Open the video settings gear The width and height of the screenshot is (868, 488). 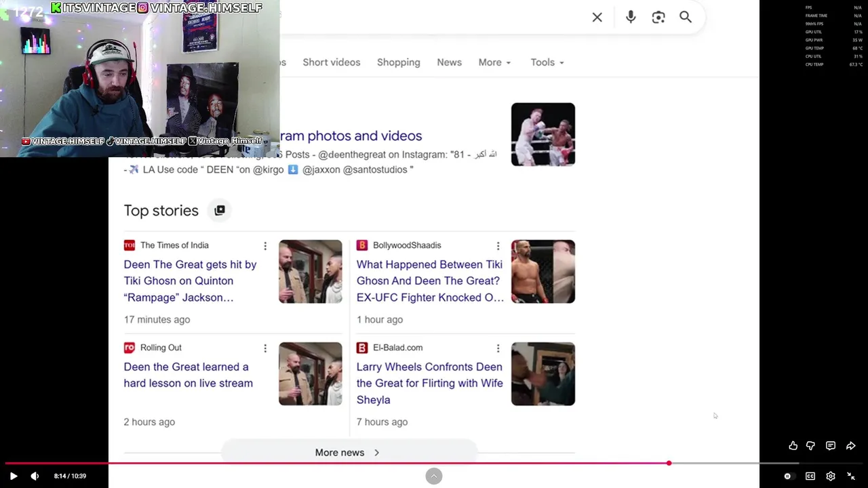pyautogui.click(x=830, y=476)
